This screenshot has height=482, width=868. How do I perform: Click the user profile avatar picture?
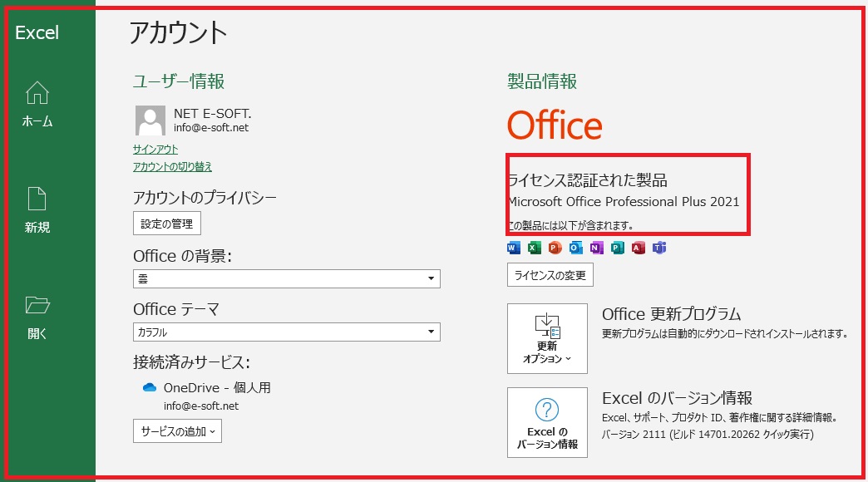150,120
